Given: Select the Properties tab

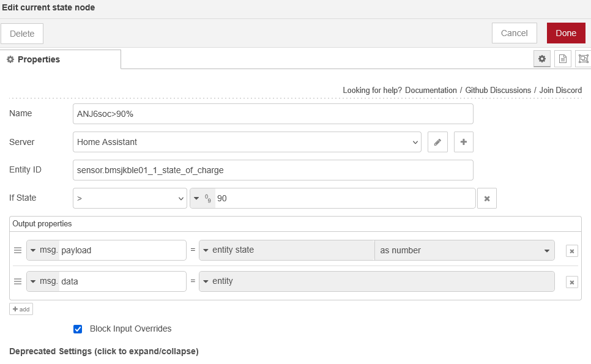Looking at the screenshot, I should pyautogui.click(x=60, y=59).
